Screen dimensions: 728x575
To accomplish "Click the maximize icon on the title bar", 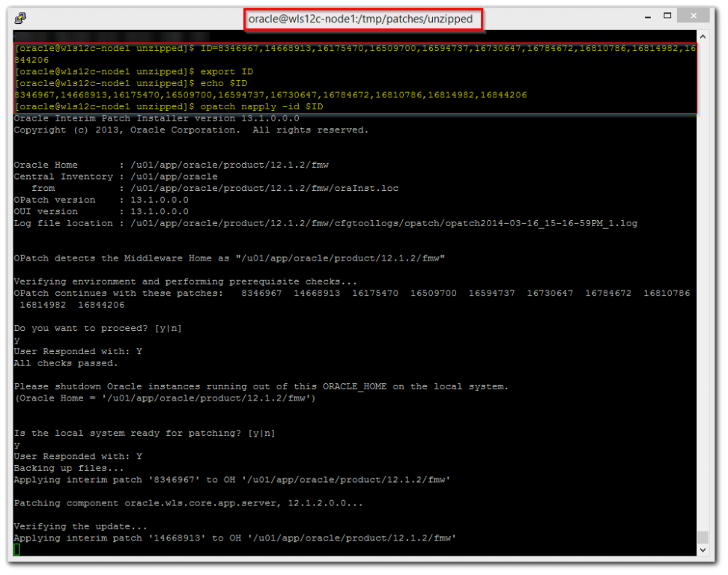I will coord(669,15).
